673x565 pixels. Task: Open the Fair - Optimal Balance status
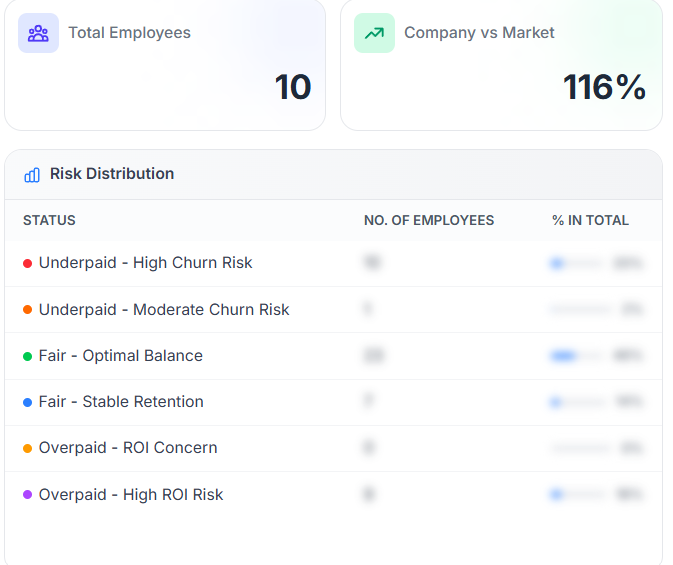pyautogui.click(x=120, y=356)
